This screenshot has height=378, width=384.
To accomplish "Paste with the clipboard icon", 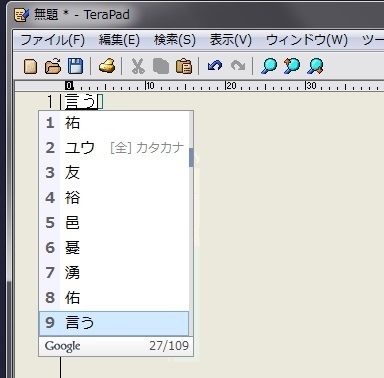I will [184, 66].
